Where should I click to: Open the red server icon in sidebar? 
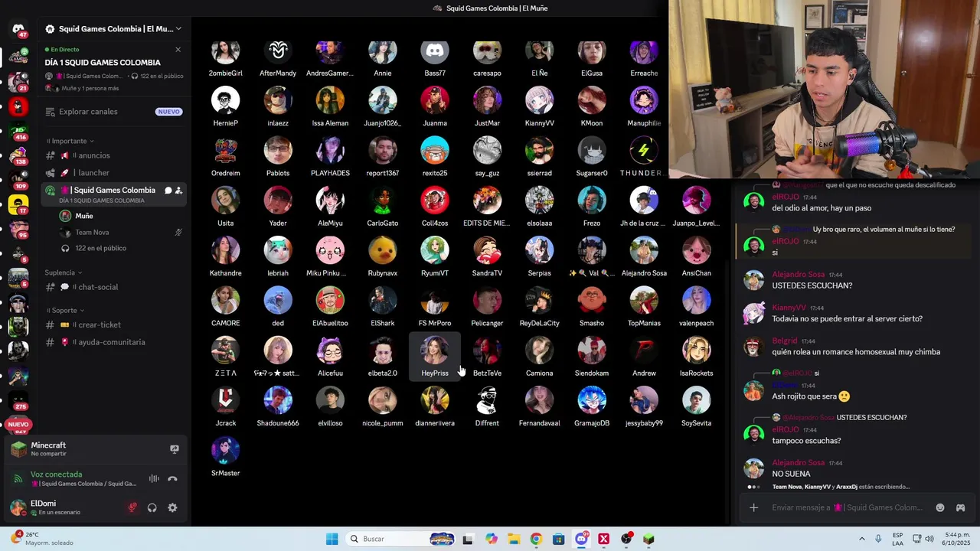click(x=18, y=106)
